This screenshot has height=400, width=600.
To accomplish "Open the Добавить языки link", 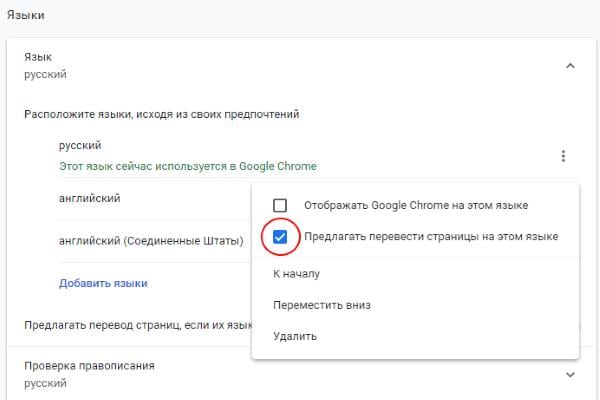I will 103,283.
